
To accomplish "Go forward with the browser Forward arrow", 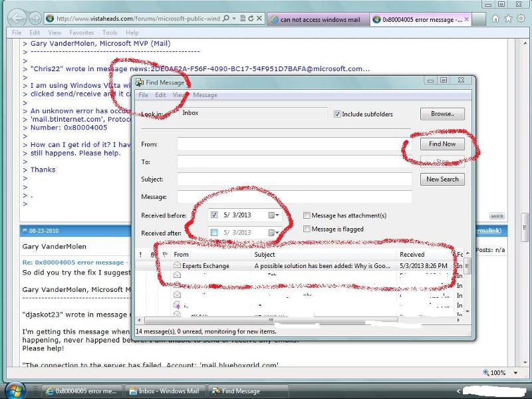I will [x=35, y=18].
